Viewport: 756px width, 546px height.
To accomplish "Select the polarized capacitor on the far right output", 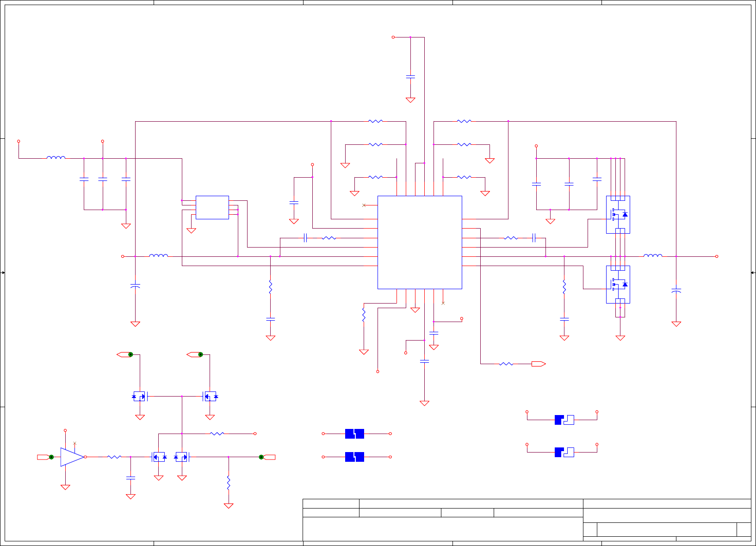I will tap(676, 291).
